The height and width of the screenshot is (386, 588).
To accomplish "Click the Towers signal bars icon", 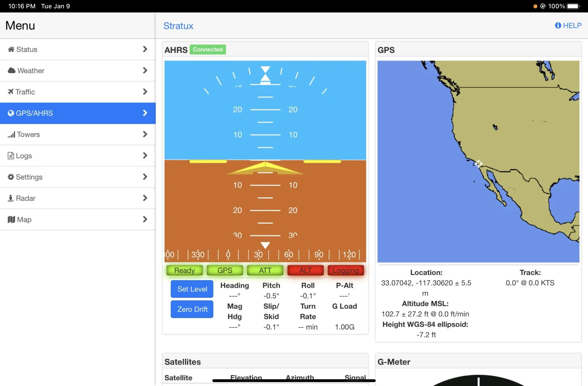I will (x=11, y=134).
